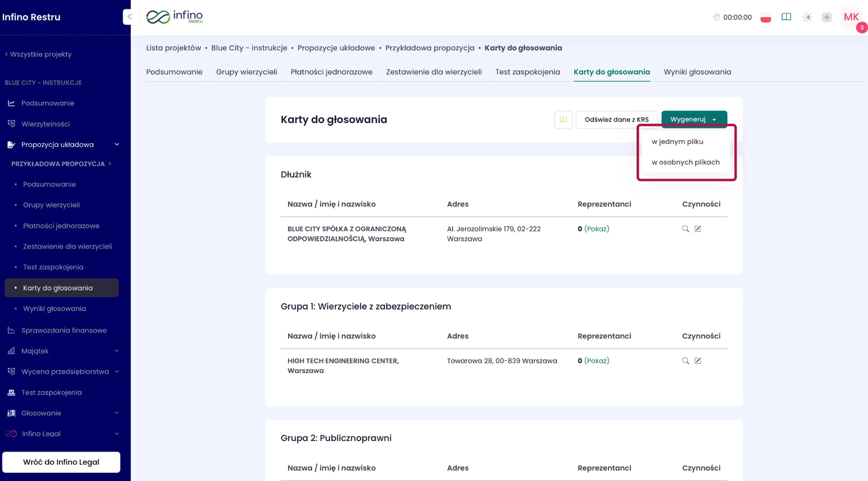
Task: Switch to Wyniki głosowania tab
Action: (697, 72)
